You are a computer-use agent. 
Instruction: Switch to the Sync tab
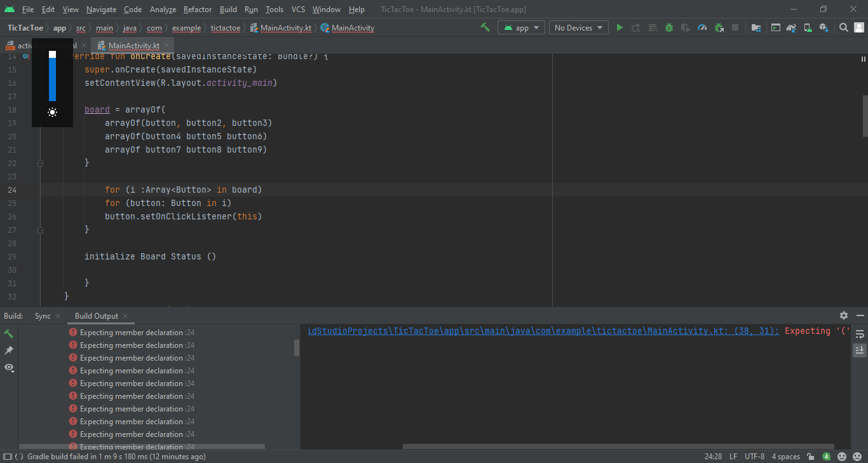[43, 316]
